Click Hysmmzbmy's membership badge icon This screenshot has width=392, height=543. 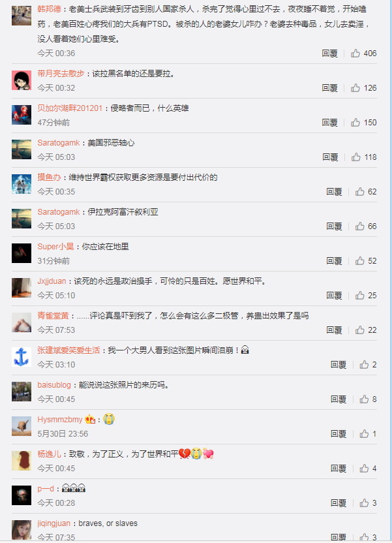(90, 420)
